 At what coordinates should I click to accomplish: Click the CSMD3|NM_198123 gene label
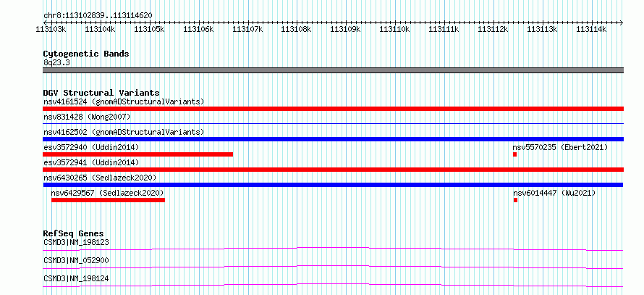[77, 242]
